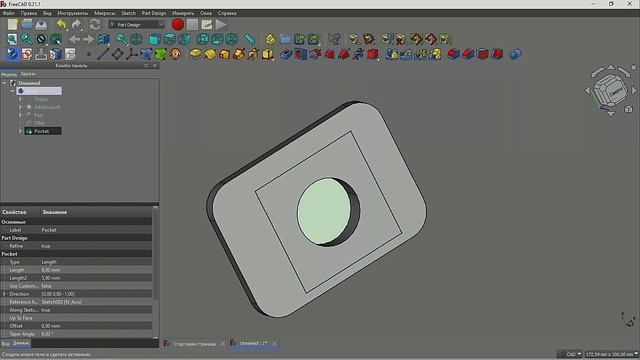Collapse the Body node in tree
Image resolution: width=640 pixels, height=360 pixels.
12,91
